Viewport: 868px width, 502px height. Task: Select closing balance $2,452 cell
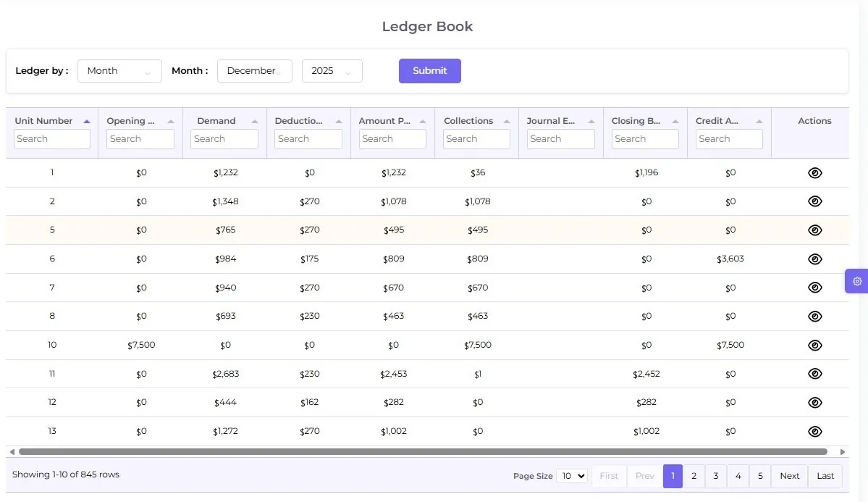(x=646, y=374)
